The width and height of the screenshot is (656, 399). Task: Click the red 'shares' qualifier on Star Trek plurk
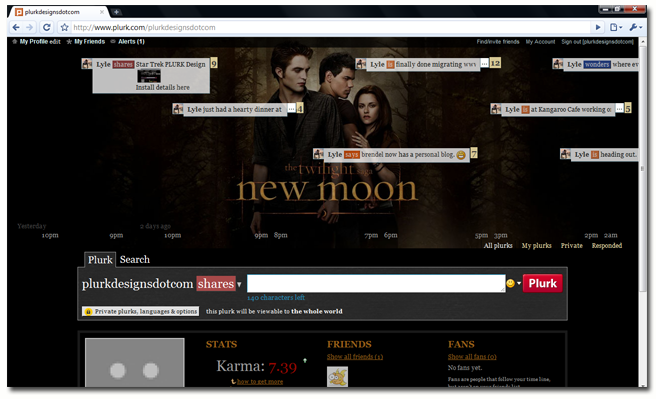pyautogui.click(x=123, y=64)
